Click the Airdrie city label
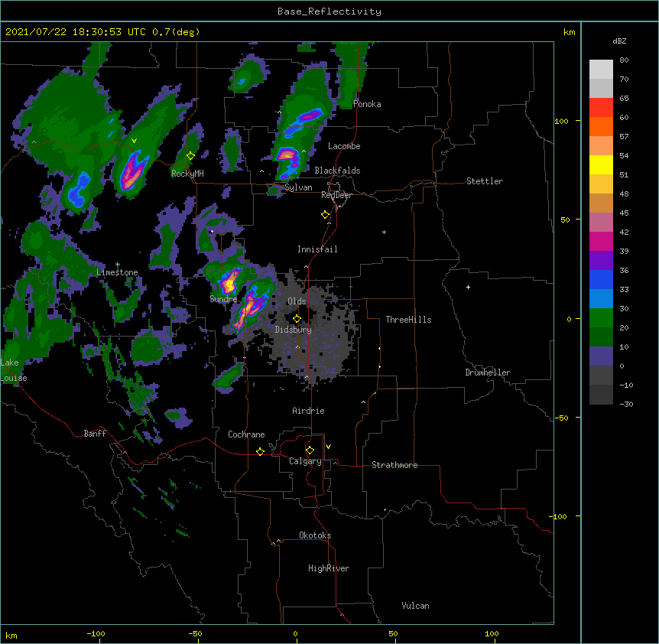This screenshot has height=644, width=659. (309, 411)
